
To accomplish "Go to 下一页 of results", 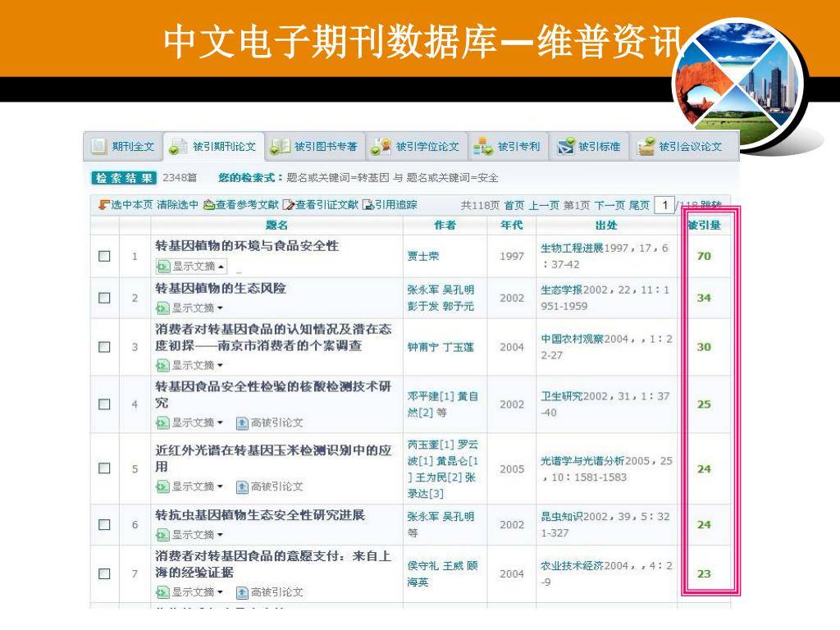I will click(609, 205).
